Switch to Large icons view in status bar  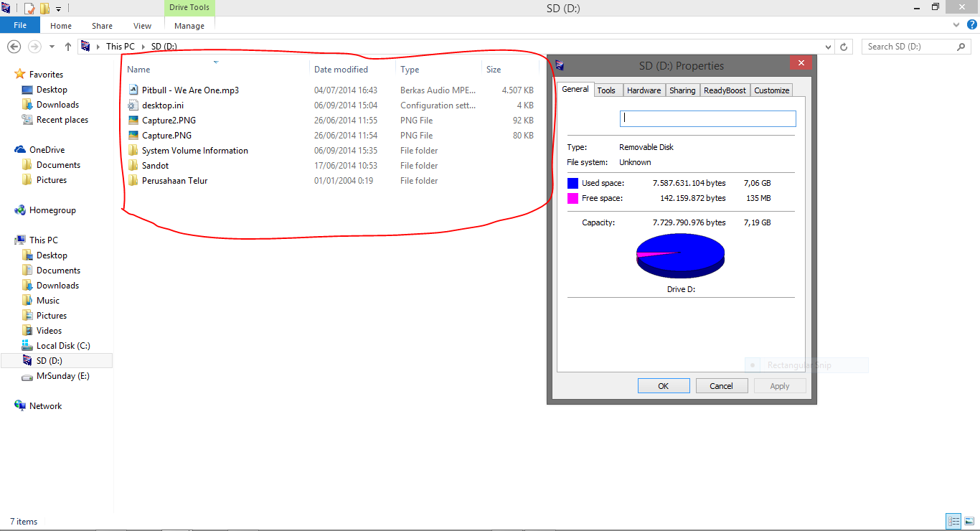click(x=969, y=522)
